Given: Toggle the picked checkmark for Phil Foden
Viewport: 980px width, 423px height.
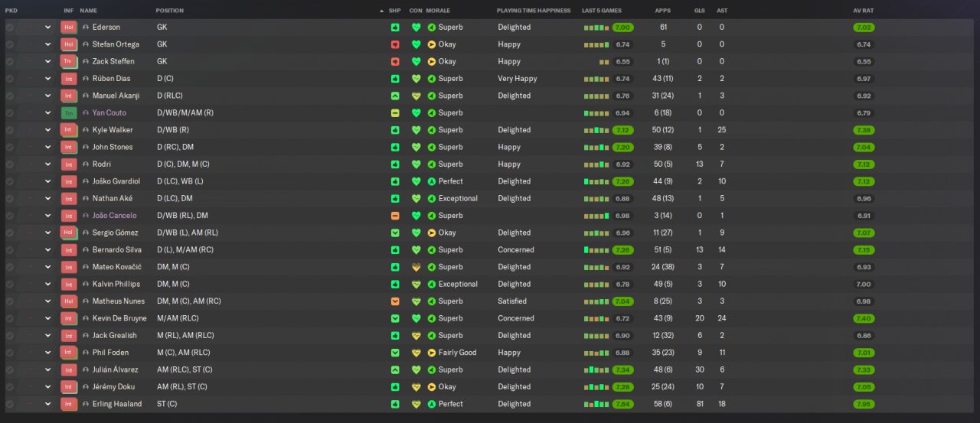Looking at the screenshot, I should pos(9,353).
